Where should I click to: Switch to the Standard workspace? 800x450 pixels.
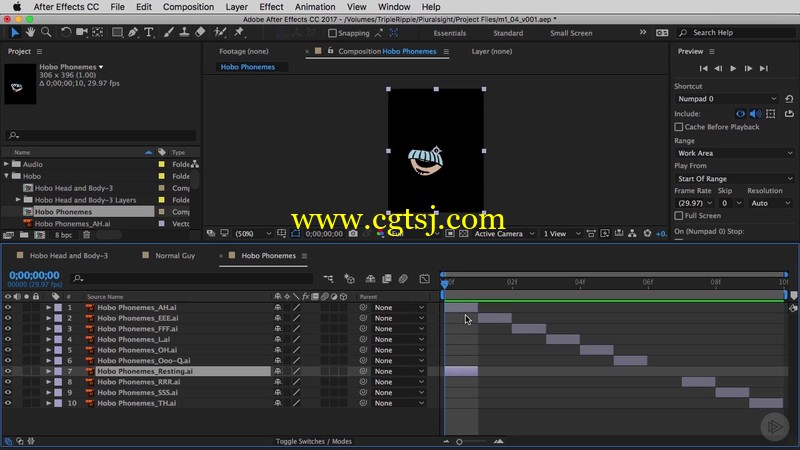click(x=508, y=33)
